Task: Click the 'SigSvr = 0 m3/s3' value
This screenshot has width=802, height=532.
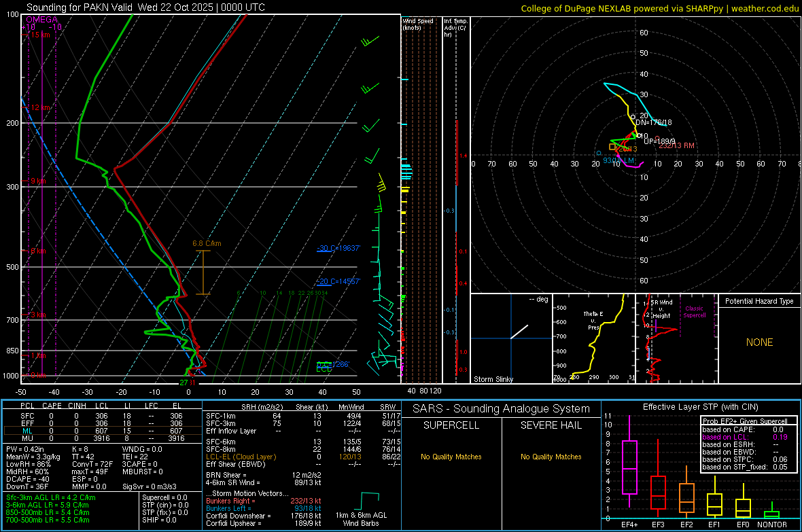Action: 150,486
